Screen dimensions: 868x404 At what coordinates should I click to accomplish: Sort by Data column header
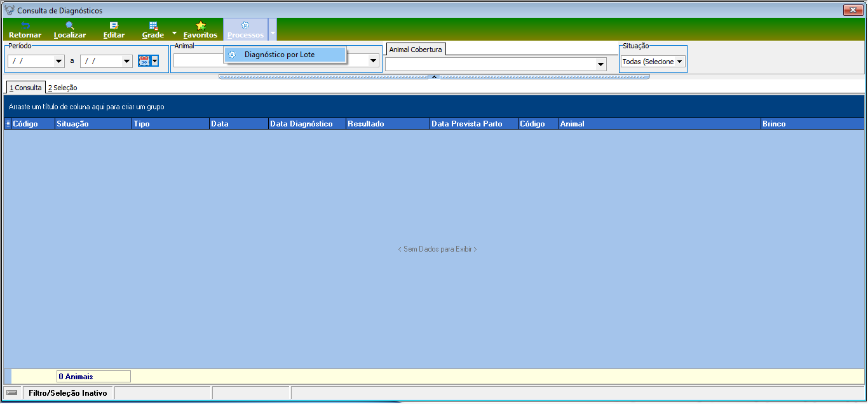pos(239,124)
